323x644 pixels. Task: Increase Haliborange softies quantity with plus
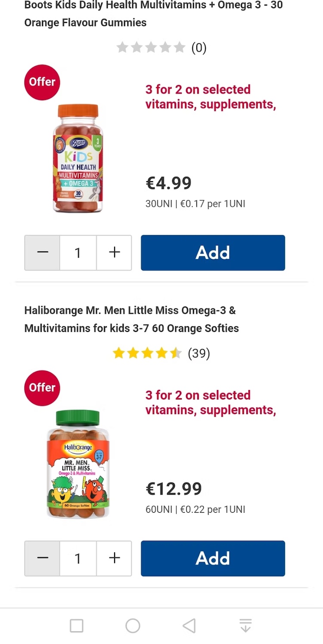coord(114,558)
